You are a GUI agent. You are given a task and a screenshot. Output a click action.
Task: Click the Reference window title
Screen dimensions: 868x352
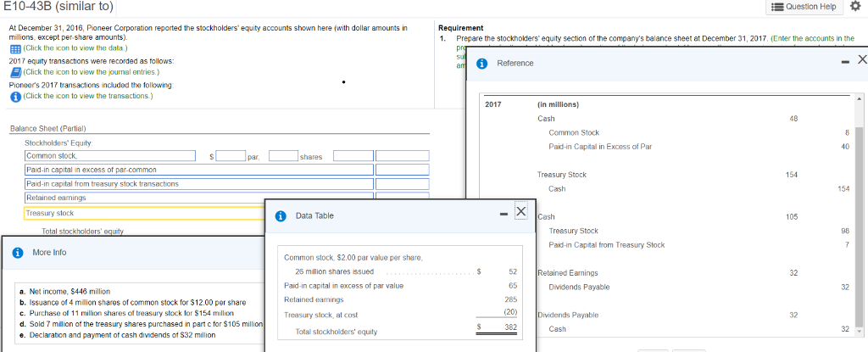[x=515, y=64]
